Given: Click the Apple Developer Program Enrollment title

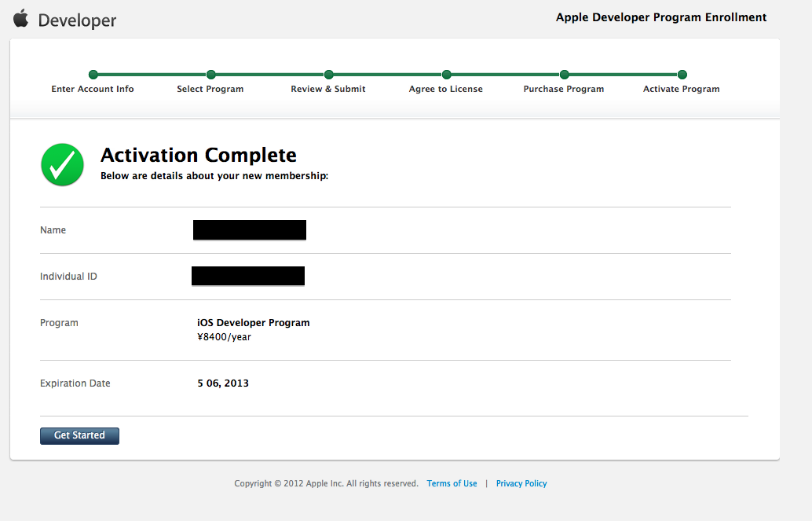Looking at the screenshot, I should pos(661,17).
